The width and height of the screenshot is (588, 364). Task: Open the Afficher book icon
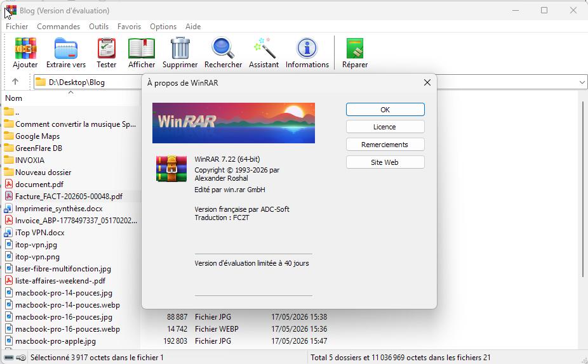[142, 48]
